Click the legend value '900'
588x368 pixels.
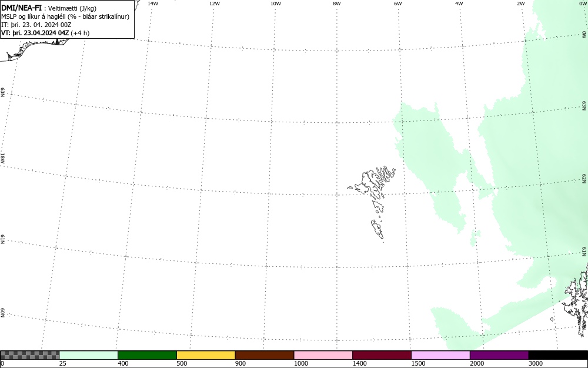pyautogui.click(x=240, y=363)
